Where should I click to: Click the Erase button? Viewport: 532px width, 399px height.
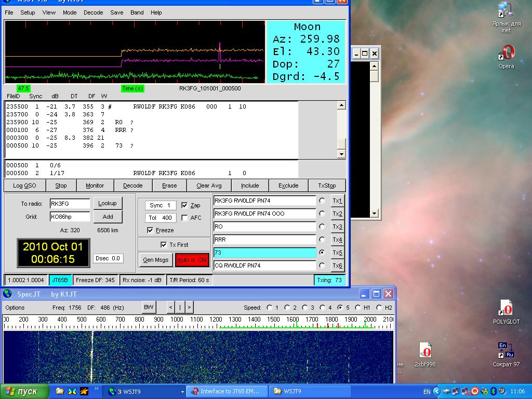click(x=169, y=185)
